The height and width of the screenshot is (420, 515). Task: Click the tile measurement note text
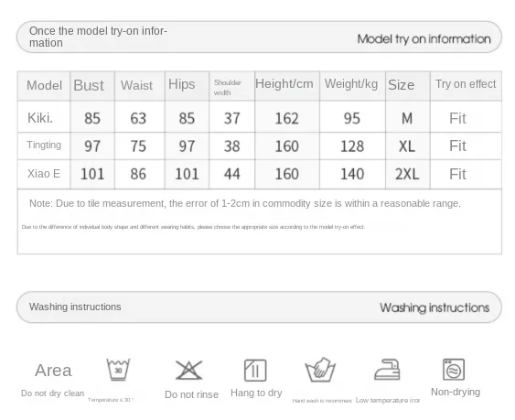click(x=245, y=203)
